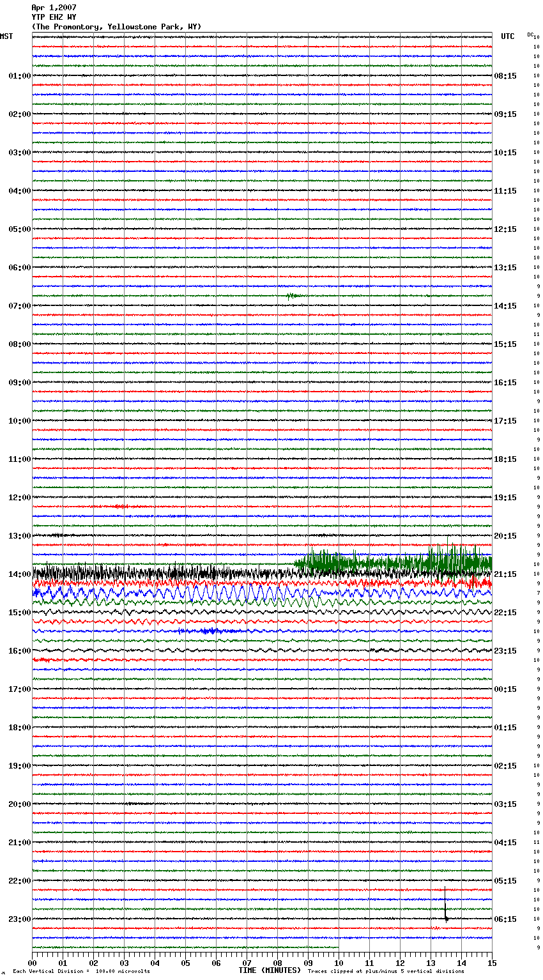The image size is (543, 980).
Task: Click the '12' minute tick label
Action: click(x=400, y=963)
